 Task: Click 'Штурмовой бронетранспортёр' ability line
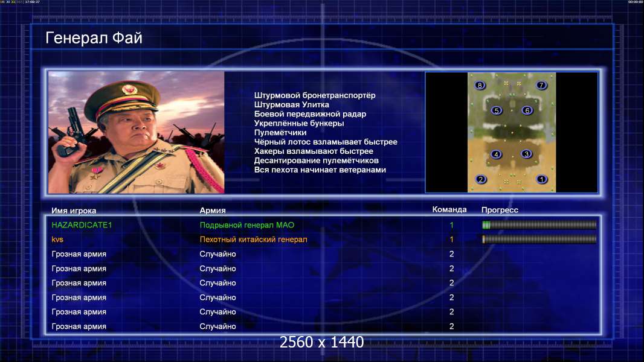coord(315,95)
